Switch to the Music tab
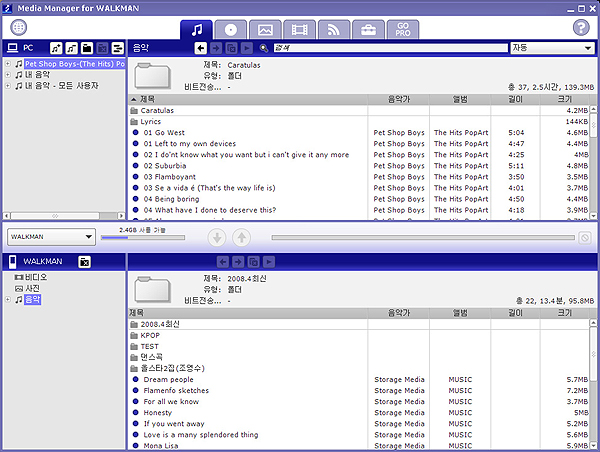 [x=196, y=30]
